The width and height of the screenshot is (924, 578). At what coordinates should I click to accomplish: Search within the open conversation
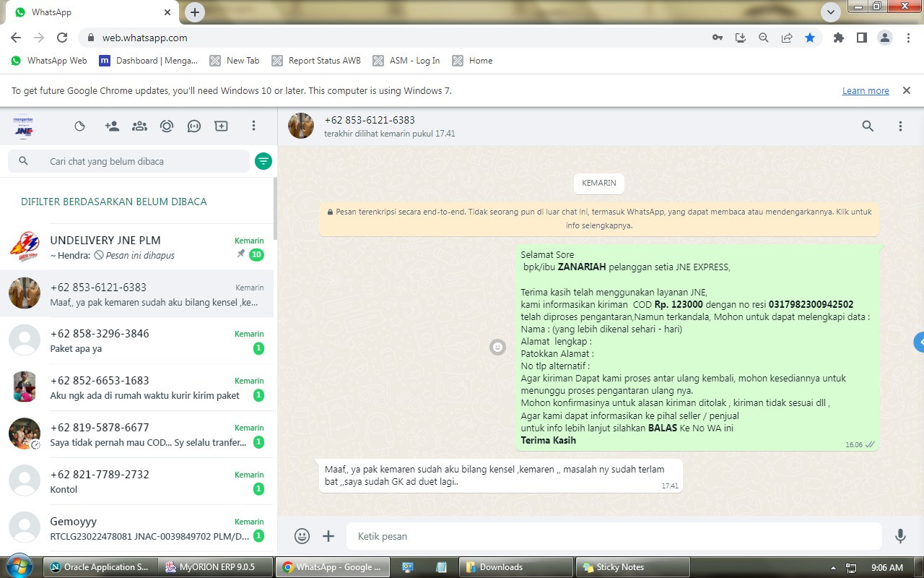(868, 126)
